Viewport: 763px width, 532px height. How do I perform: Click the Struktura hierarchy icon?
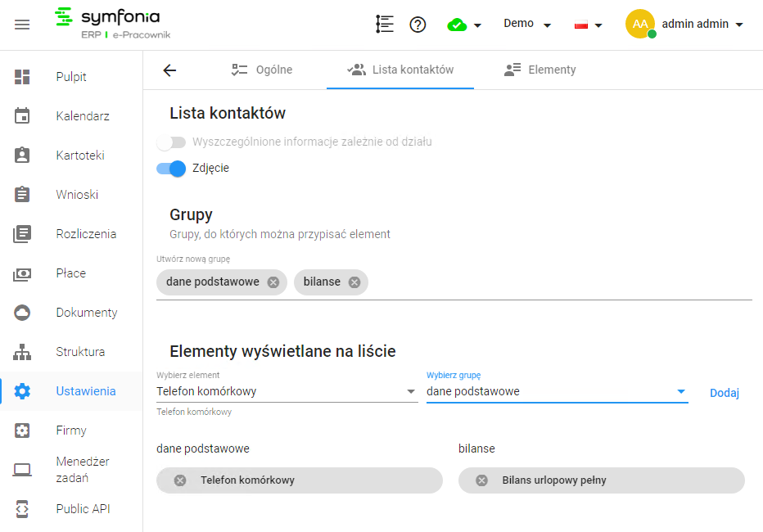pyautogui.click(x=22, y=352)
